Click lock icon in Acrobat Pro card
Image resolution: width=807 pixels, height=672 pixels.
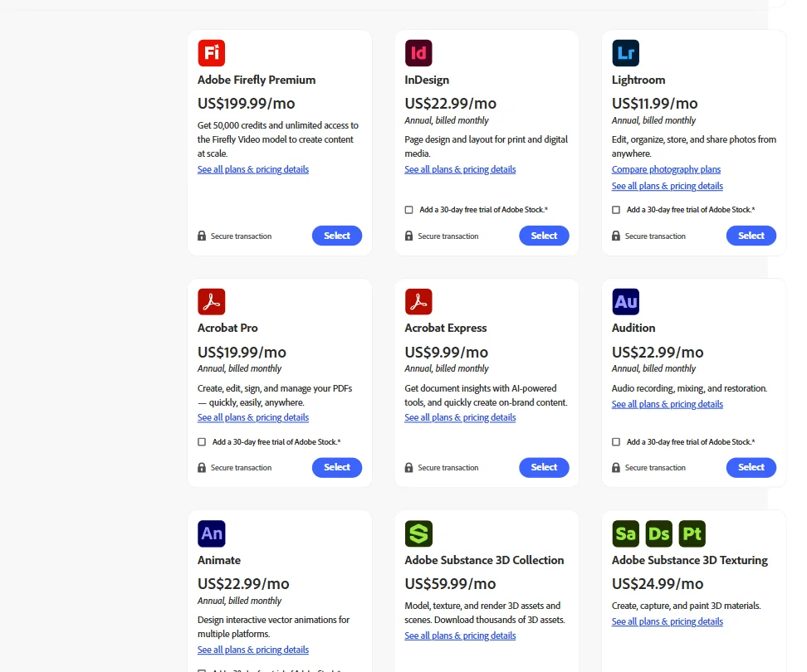tap(202, 467)
